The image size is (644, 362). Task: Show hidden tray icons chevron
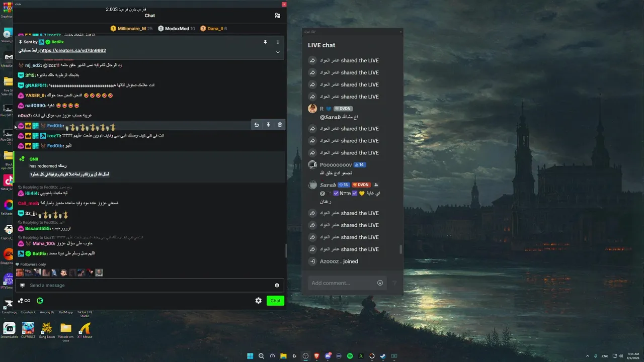click(587, 356)
